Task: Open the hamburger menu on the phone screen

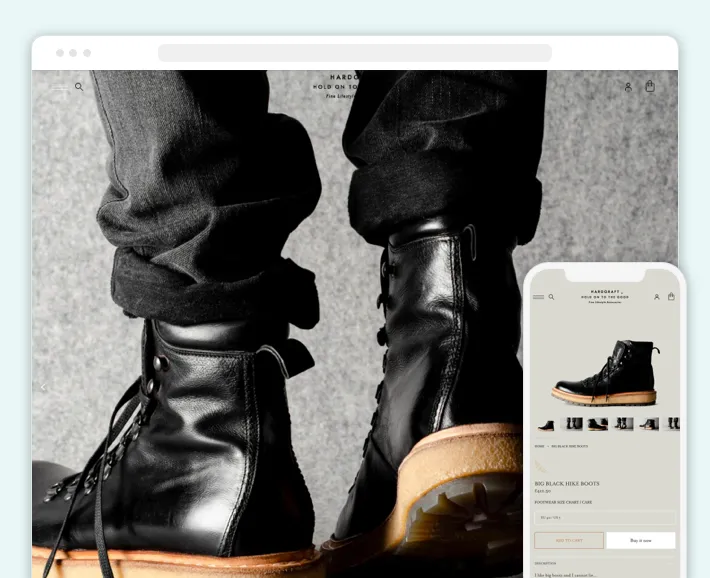Action: coord(538,297)
